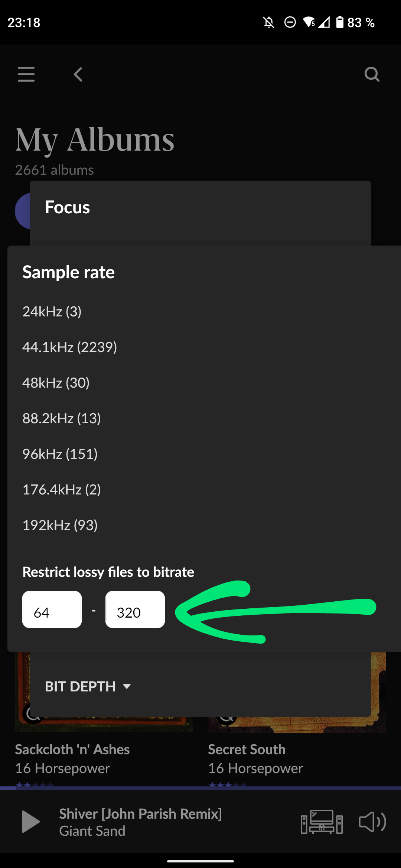Filter by 96kHz (151) sample rate
Viewport: 401px width, 868px height.
(60, 454)
